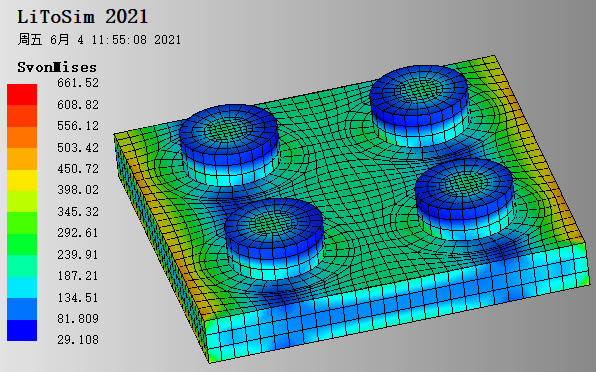Screen dimensions: 596x372
Task: Select the bottom-center cylinder top face
Action: [x=274, y=224]
